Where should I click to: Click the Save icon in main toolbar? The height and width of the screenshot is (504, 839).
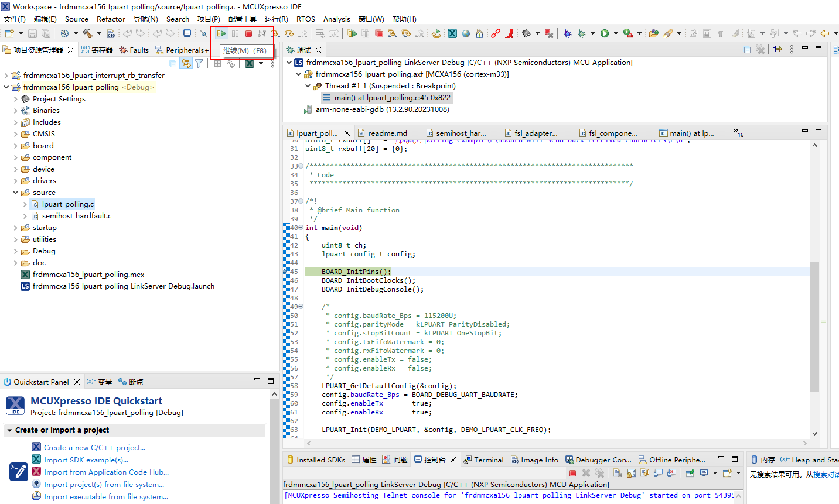click(x=32, y=33)
